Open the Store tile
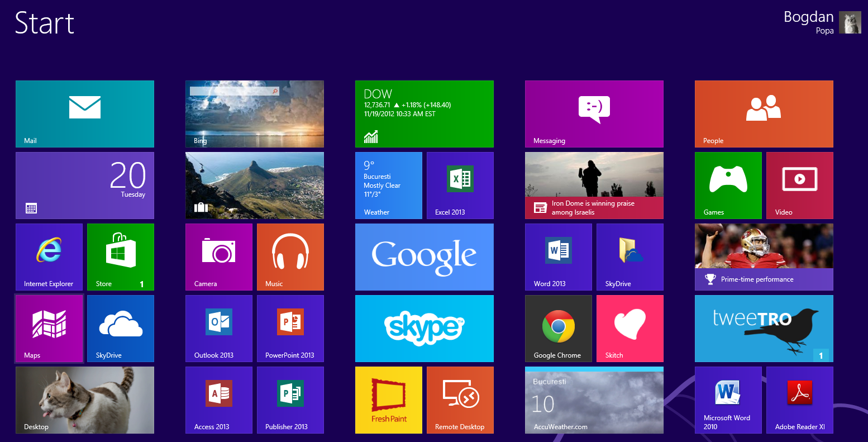The height and width of the screenshot is (442, 868). pyautogui.click(x=121, y=257)
